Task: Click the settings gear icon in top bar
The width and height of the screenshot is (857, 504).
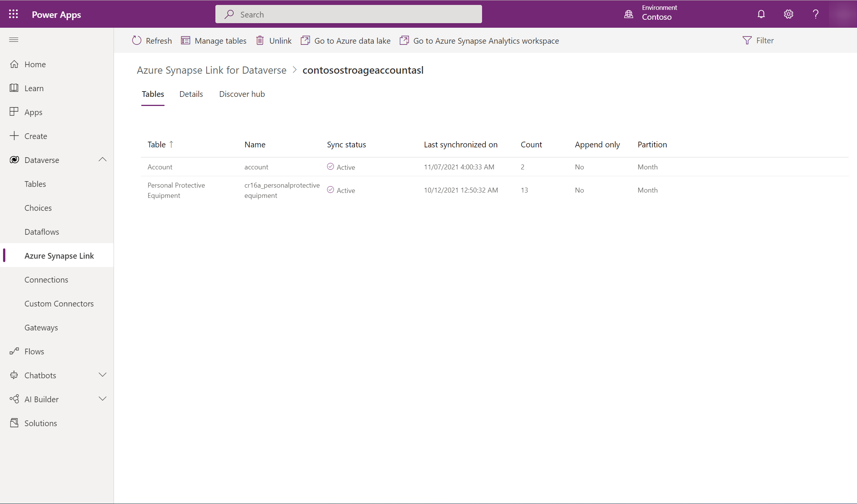Action: [x=789, y=14]
